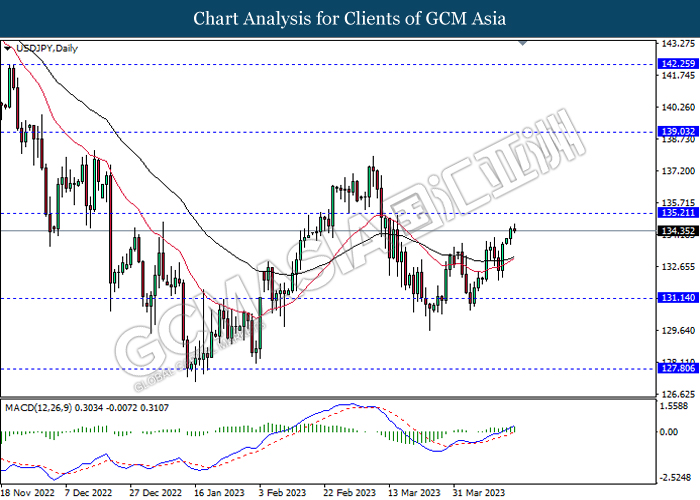This screenshot has width=700, height=500.
Task: Select the 127.806 support level label
Action: click(x=678, y=368)
